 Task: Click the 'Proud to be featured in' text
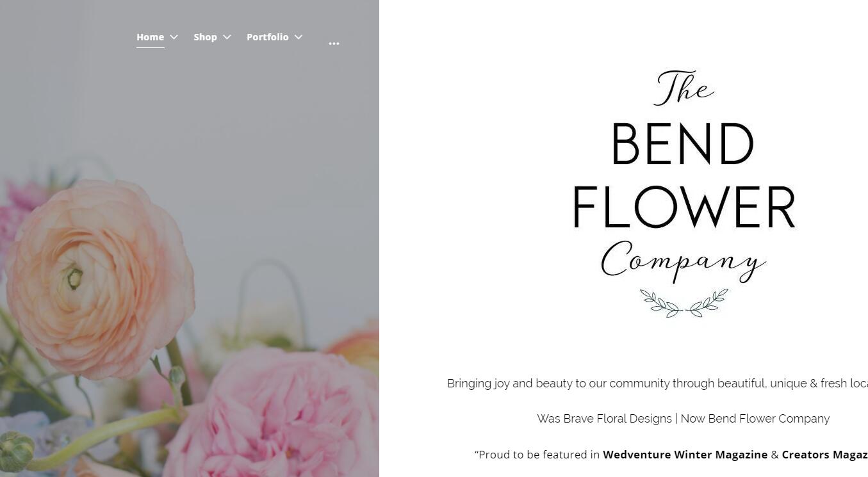[x=537, y=455]
